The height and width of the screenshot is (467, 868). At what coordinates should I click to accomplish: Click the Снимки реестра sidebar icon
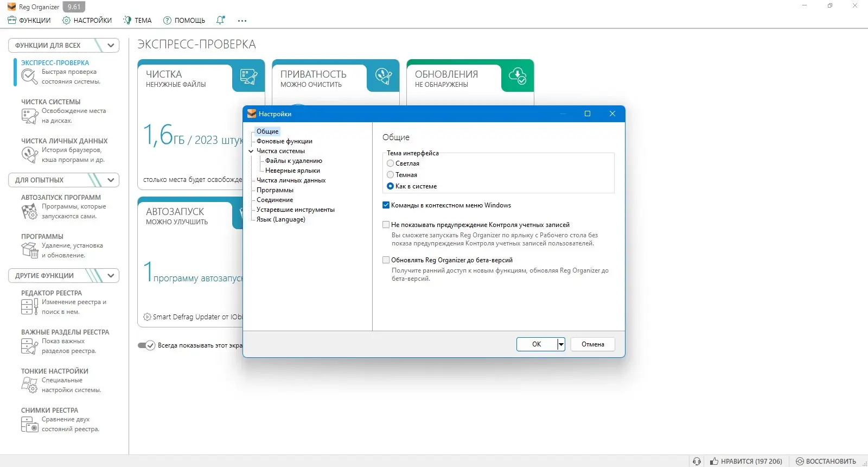[x=29, y=424]
